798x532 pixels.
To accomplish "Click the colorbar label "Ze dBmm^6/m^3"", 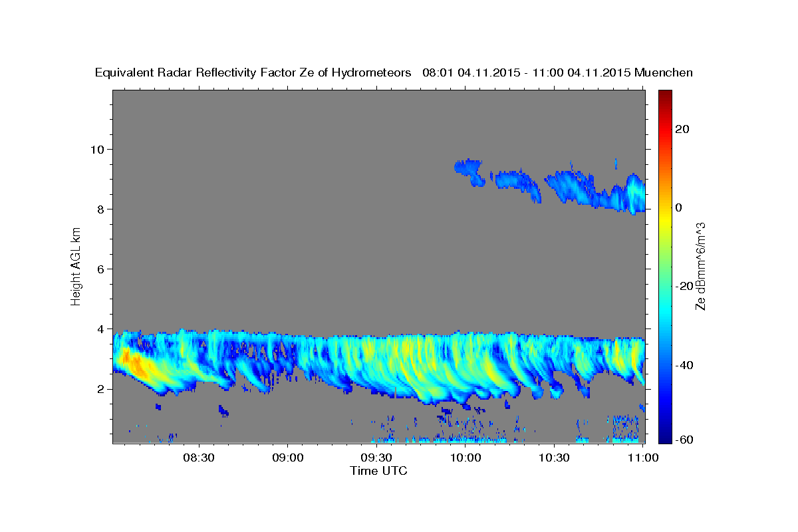I will 700,267.
